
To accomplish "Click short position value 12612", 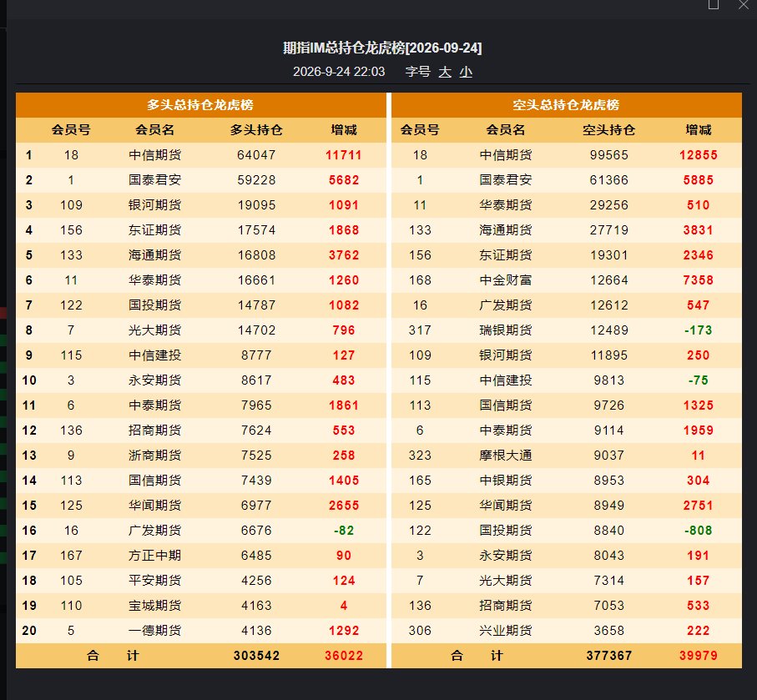I will (x=608, y=305).
